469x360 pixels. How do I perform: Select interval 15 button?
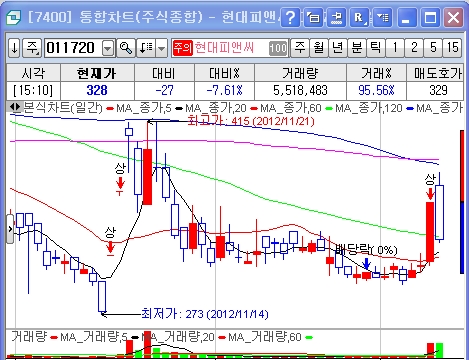[x=453, y=48]
